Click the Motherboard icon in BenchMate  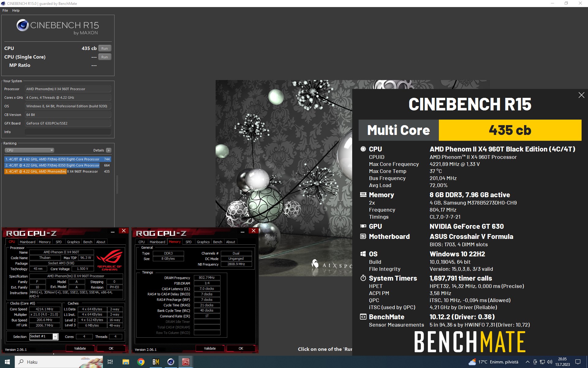(363, 236)
